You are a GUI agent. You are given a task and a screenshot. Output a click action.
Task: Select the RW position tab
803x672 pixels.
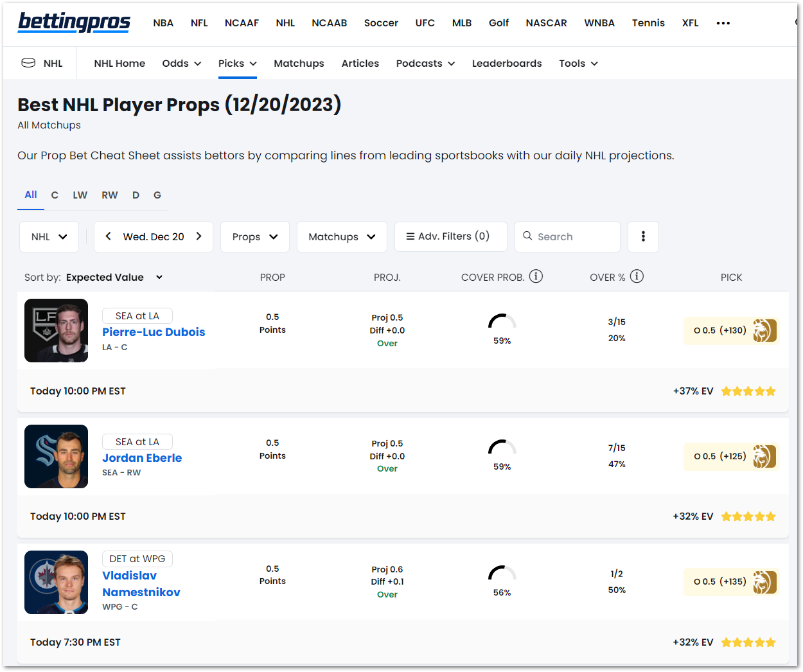pos(110,195)
